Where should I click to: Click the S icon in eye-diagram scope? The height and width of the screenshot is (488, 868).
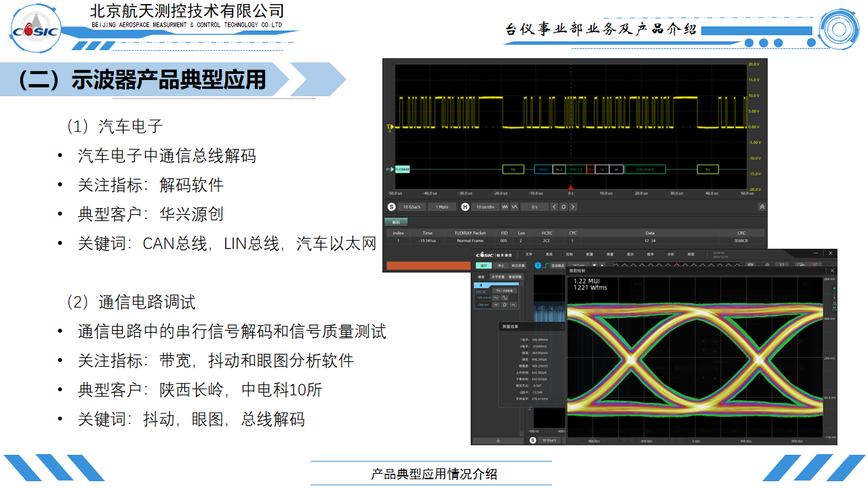pos(533,441)
